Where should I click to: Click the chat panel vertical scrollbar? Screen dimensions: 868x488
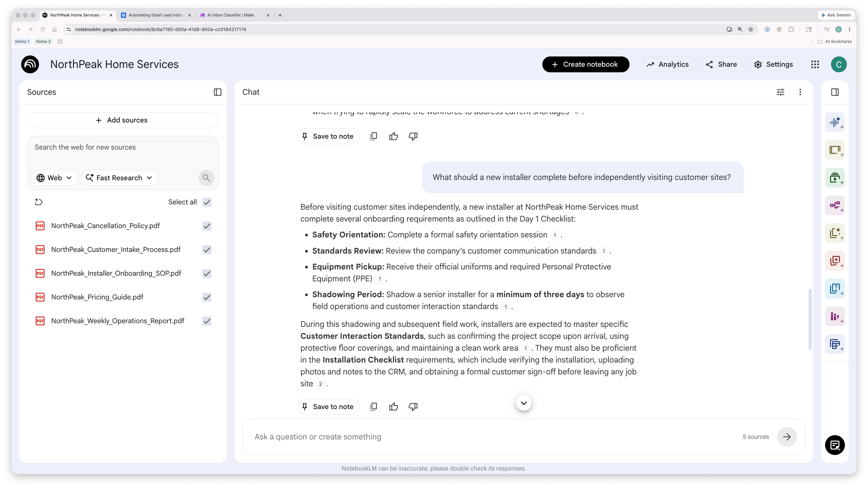click(x=810, y=319)
